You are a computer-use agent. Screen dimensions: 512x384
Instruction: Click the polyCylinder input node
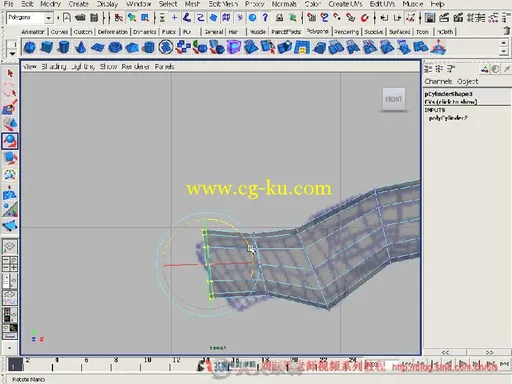[x=448, y=118]
